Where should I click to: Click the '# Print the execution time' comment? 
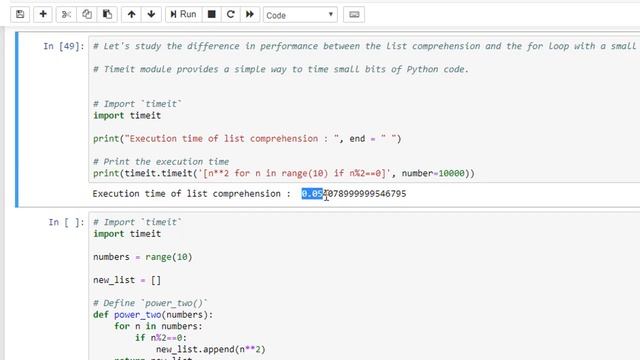(161, 162)
